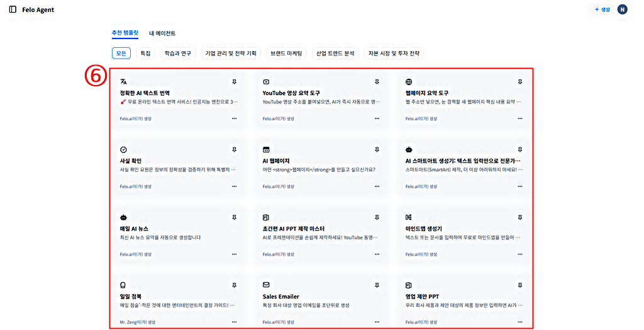Click the slides icon on 초간편 AI PPT card
Viewport: 644px width, 330px height.
click(266, 217)
